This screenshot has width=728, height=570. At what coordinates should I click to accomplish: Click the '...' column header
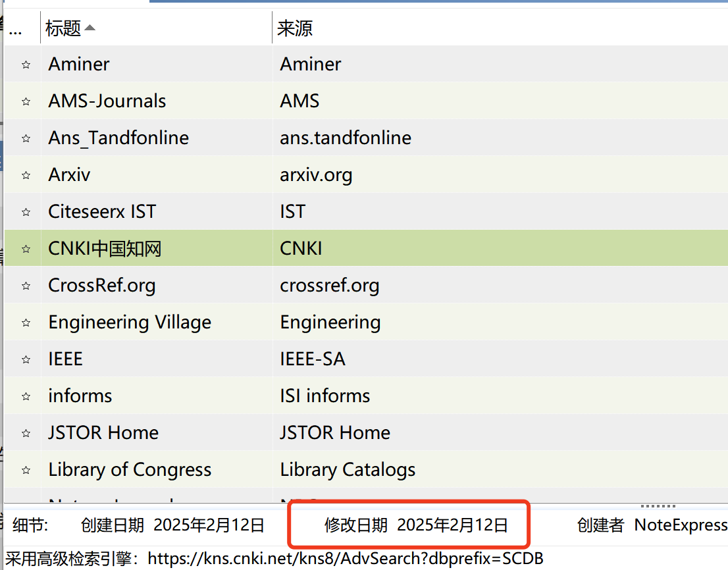21,28
